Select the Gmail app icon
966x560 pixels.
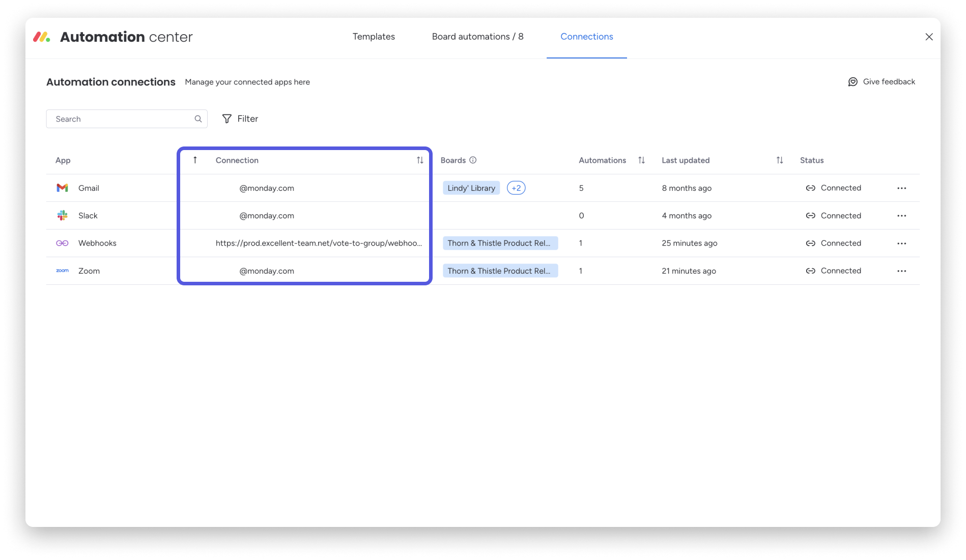point(62,188)
